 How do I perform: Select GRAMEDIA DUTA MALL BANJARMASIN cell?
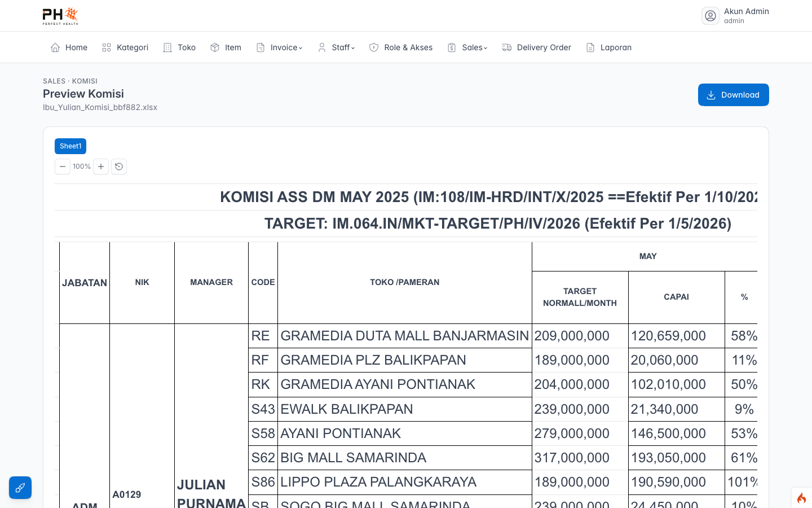click(x=405, y=336)
